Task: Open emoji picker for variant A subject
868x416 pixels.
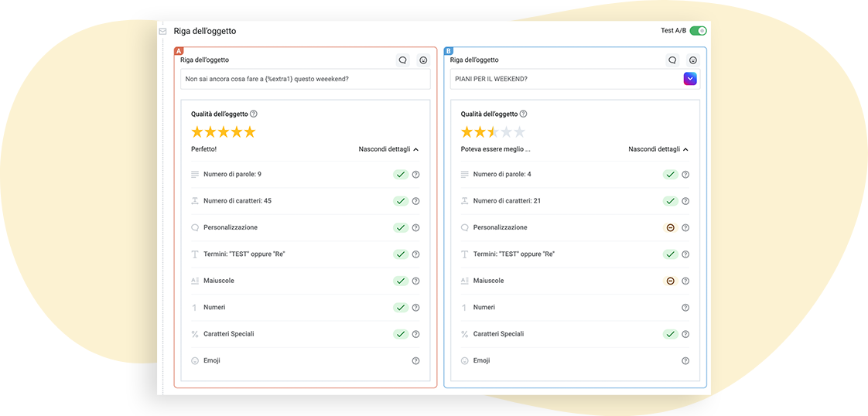Action: pyautogui.click(x=423, y=60)
